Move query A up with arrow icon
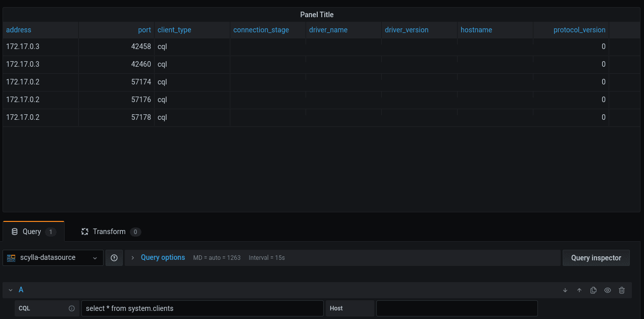The width and height of the screenshot is (644, 319). [579, 290]
